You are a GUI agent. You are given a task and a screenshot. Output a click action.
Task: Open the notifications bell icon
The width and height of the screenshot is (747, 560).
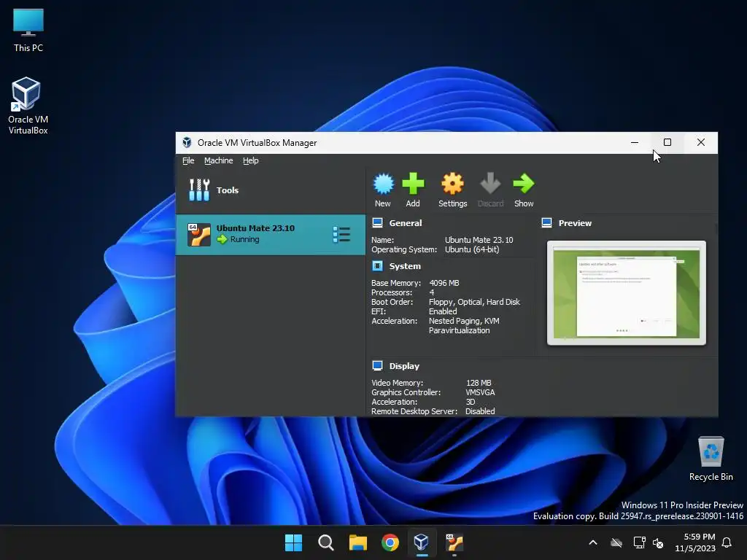click(x=727, y=542)
